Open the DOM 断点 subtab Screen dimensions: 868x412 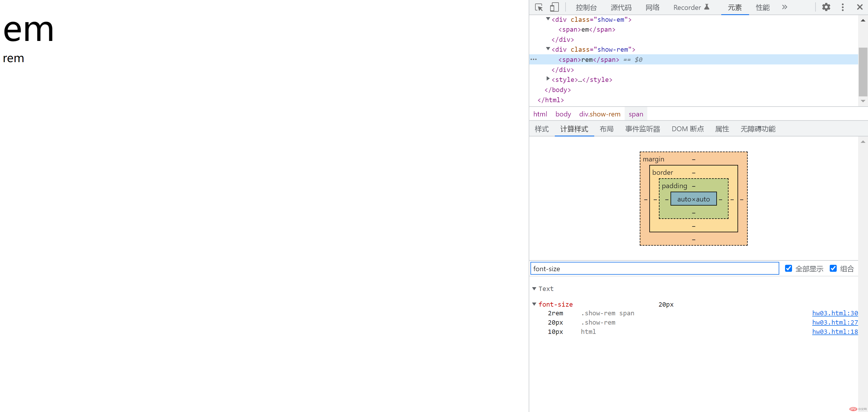[687, 129]
